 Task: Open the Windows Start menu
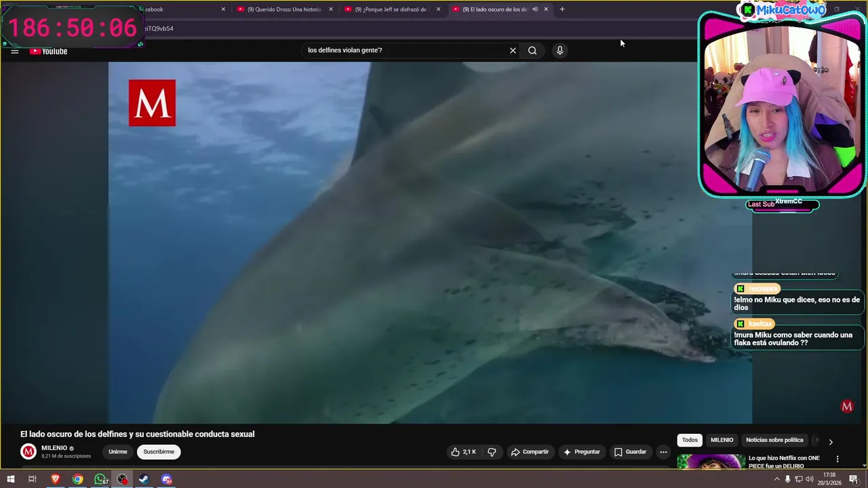click(x=10, y=479)
